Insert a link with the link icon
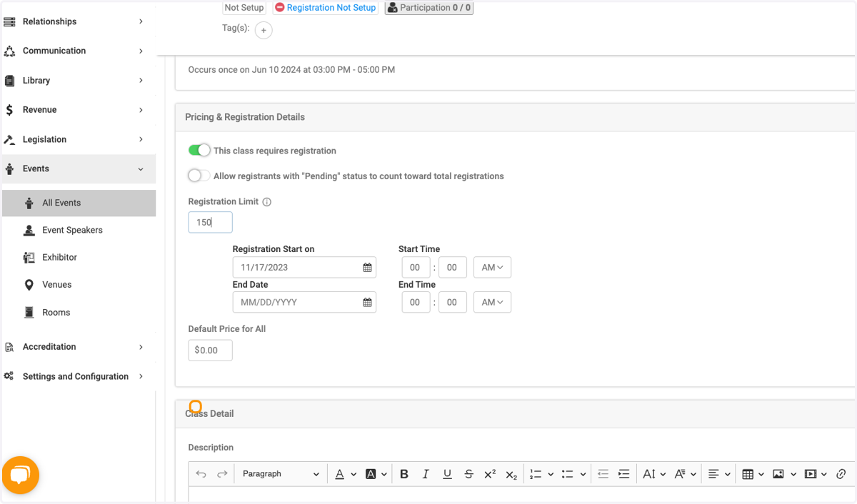This screenshot has height=504, width=857. click(841, 474)
